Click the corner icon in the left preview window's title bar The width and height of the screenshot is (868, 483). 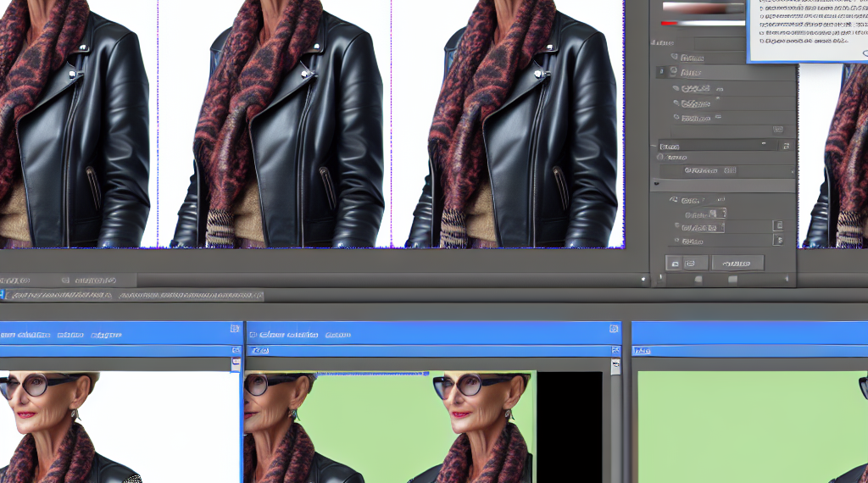(x=235, y=329)
